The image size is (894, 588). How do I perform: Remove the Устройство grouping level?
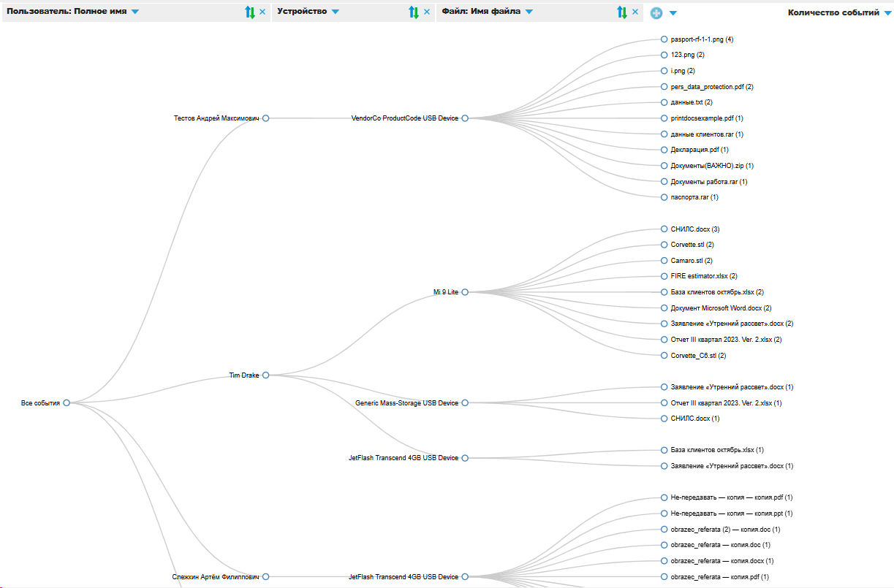(427, 12)
